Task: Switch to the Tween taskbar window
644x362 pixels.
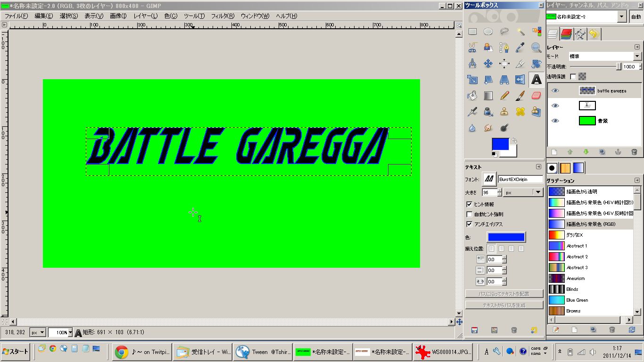Action: point(263,352)
